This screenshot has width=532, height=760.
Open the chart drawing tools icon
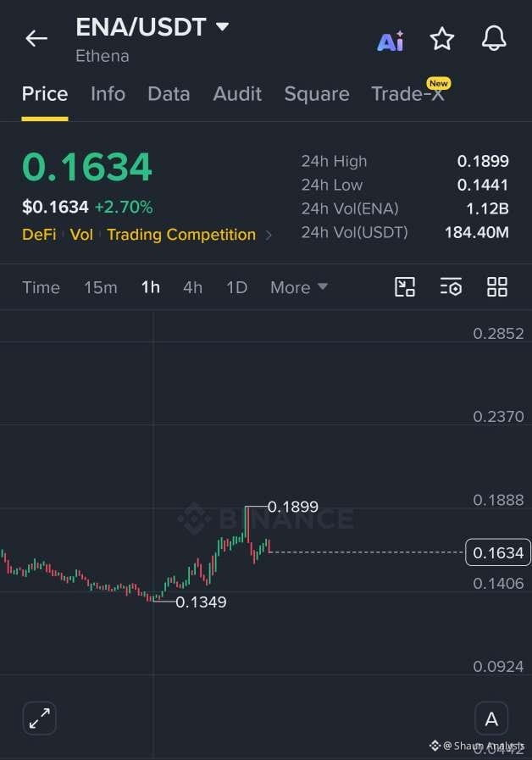405,287
